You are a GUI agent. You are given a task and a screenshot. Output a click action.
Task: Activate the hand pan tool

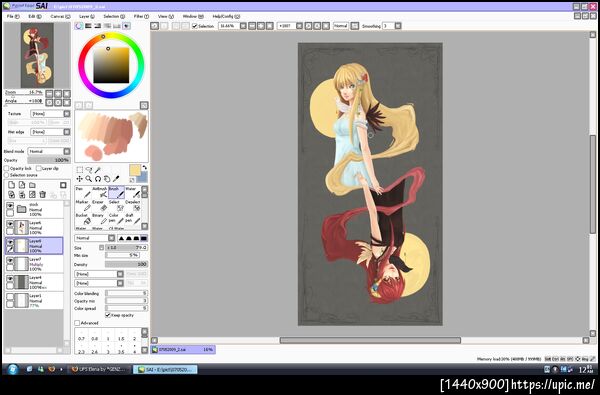tap(107, 179)
